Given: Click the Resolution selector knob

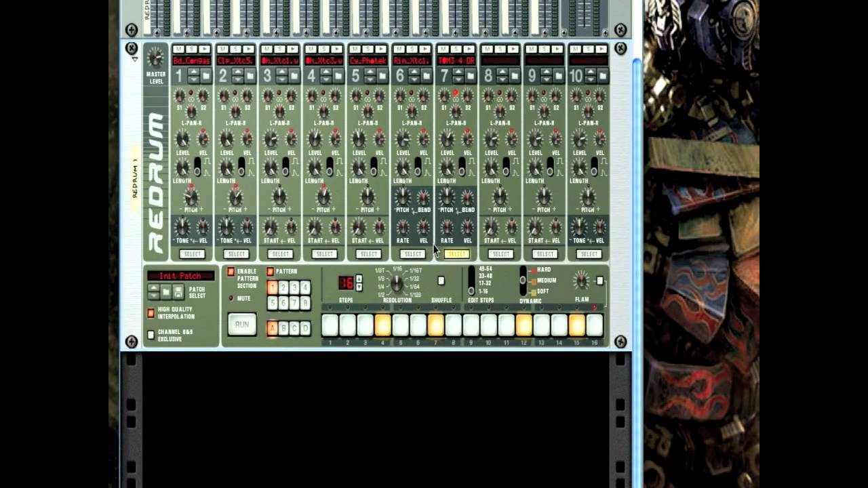Looking at the screenshot, I should (397, 284).
